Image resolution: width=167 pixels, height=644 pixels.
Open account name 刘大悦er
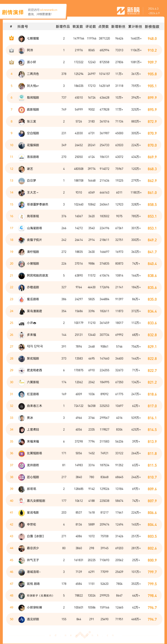tap(33, 86)
